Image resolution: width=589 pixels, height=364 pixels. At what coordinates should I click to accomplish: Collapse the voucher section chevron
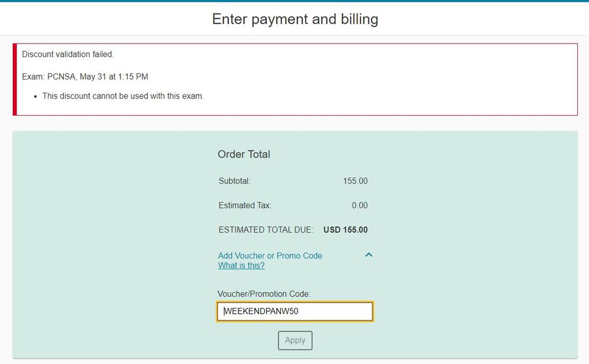[x=369, y=255]
